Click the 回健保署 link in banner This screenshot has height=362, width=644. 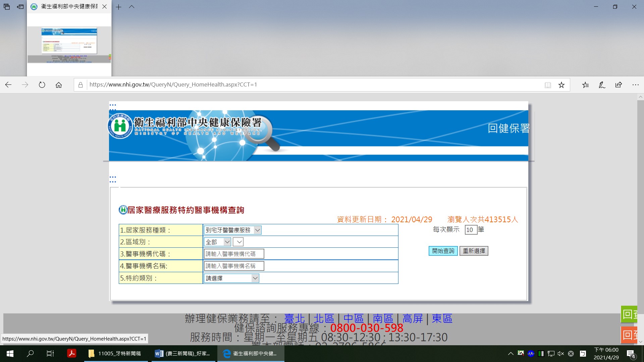pos(508,128)
